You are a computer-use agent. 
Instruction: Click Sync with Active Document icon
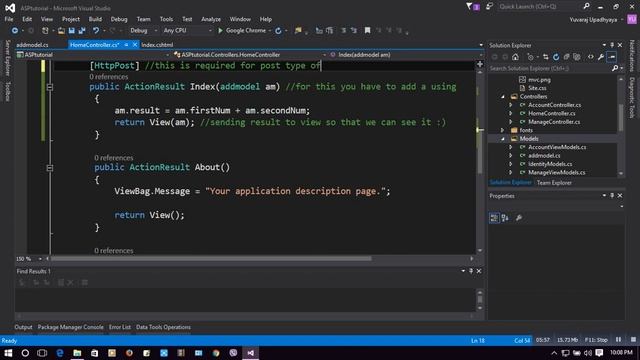[x=546, y=57]
